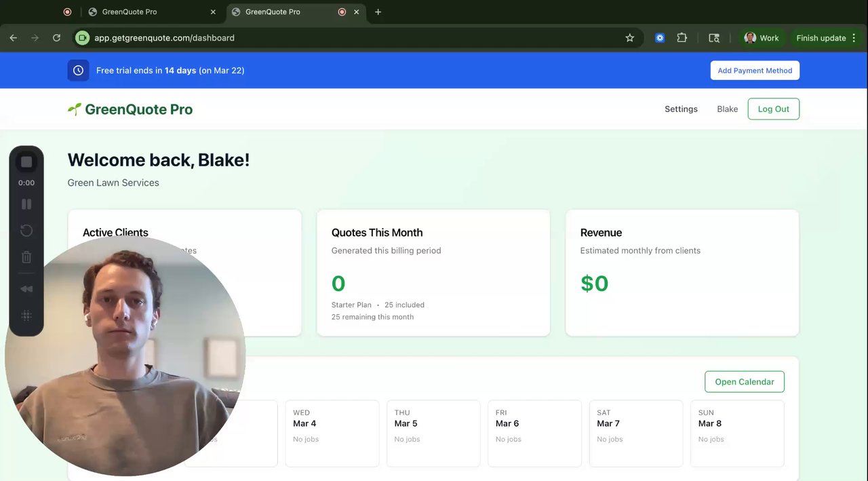Restart the recording with the circular arrow
Screen dimensions: 868x481
point(26,231)
